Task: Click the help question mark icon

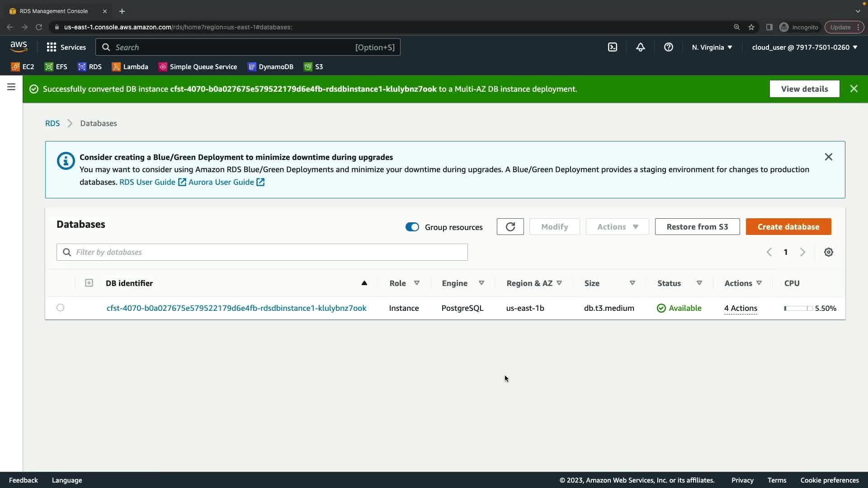Action: coord(668,47)
